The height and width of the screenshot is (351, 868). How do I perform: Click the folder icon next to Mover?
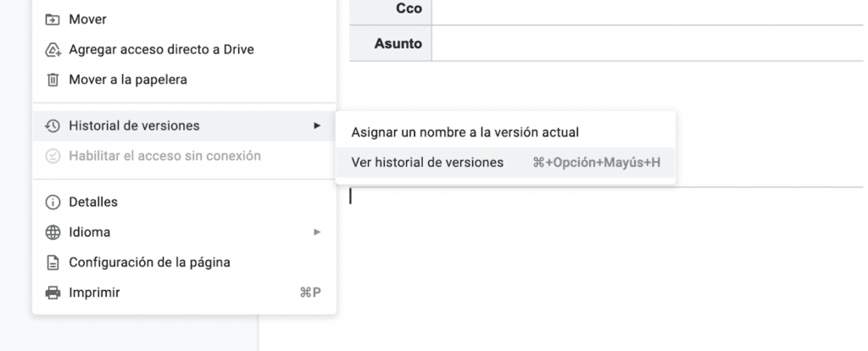point(53,19)
